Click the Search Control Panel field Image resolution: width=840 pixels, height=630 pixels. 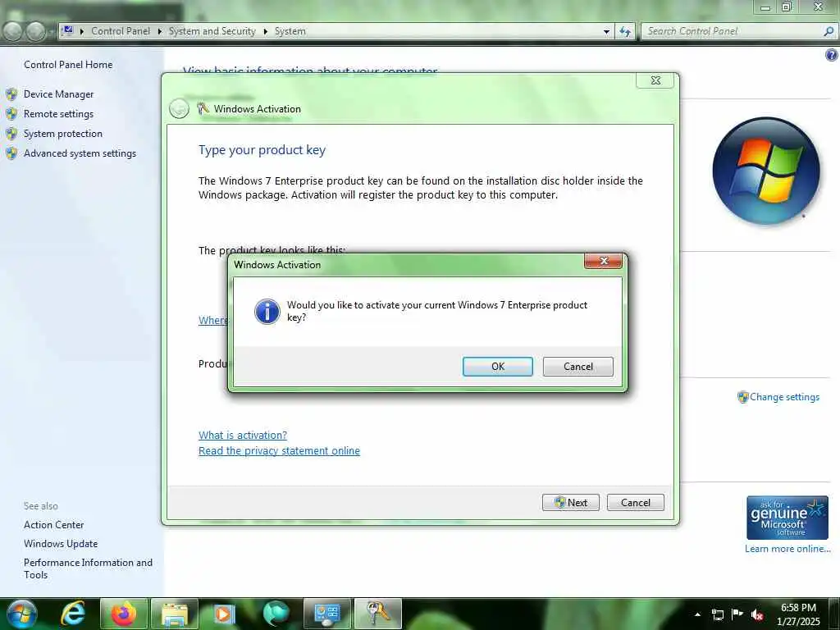[x=732, y=31]
